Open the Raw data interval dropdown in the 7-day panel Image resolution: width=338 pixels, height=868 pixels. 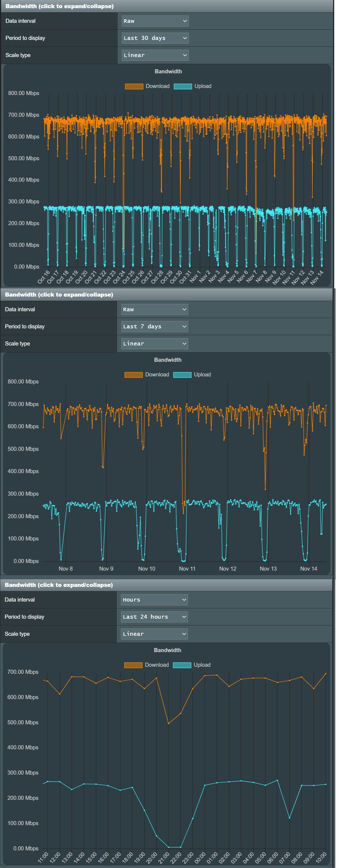pyautogui.click(x=154, y=309)
